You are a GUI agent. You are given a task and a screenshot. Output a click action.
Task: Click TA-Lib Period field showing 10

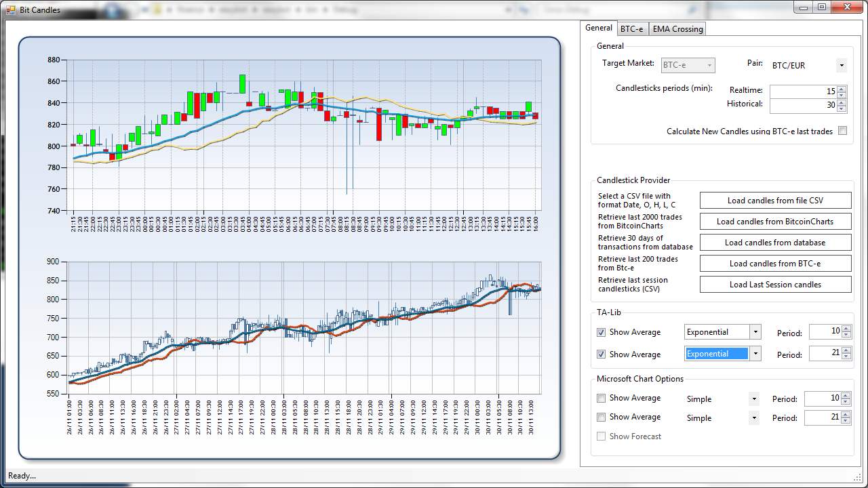825,331
